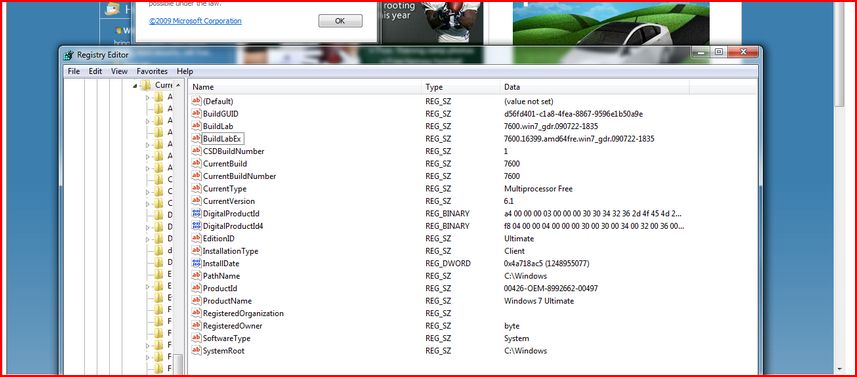Viewport: 857px width, 377px height.
Task: Sort by the Type column header
Action: (x=461, y=87)
